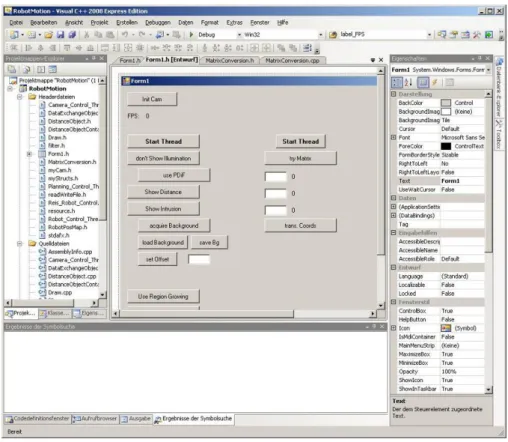Click the trans. Coords button

(x=300, y=226)
